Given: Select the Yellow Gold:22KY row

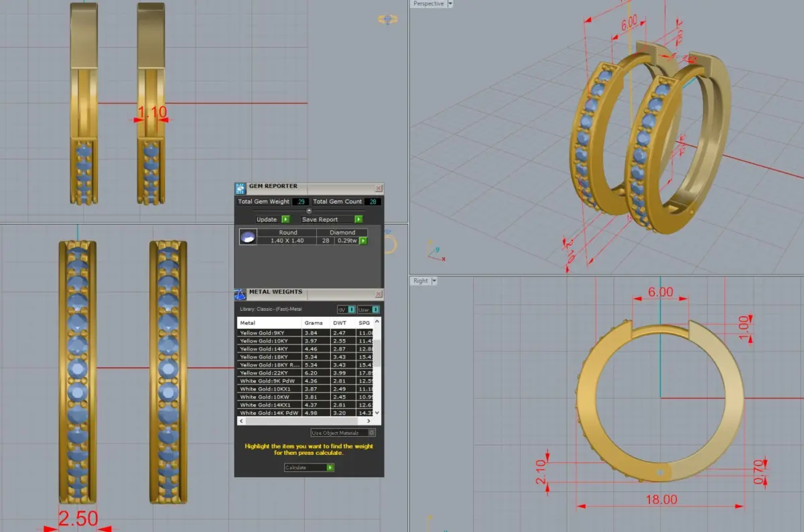Looking at the screenshot, I should pyautogui.click(x=306, y=373).
